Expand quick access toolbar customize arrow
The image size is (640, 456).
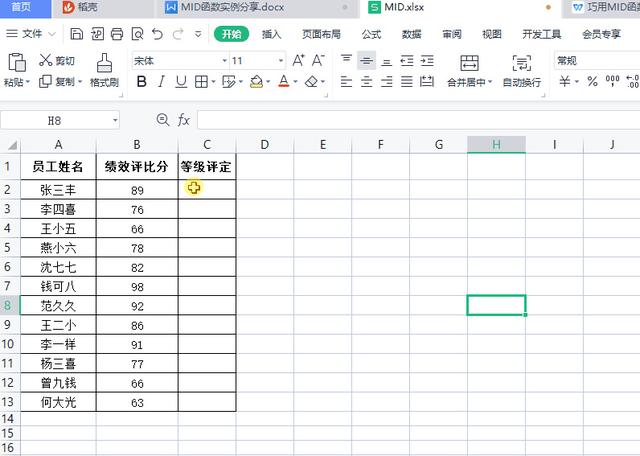[198, 34]
